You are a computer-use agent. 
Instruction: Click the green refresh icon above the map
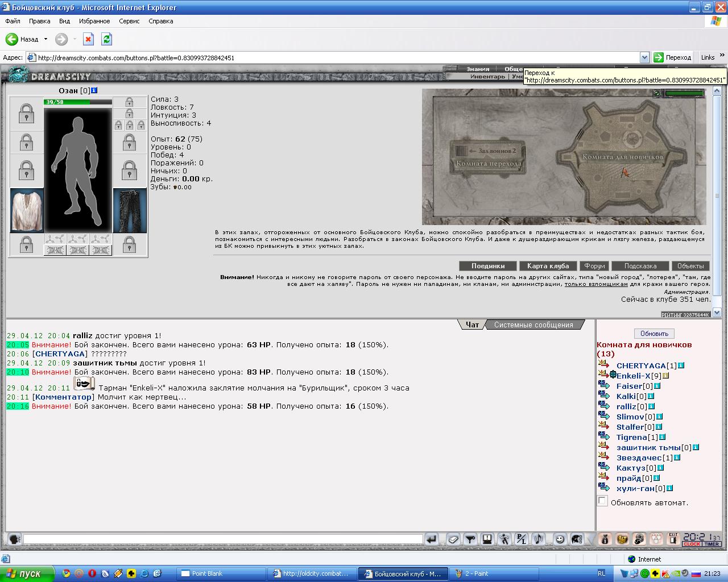[x=657, y=93]
